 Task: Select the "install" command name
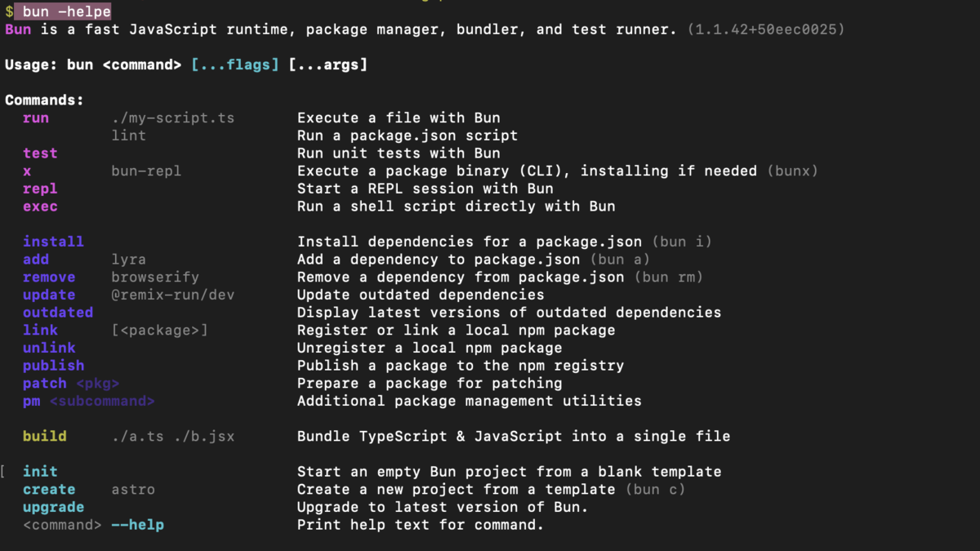pos(53,242)
